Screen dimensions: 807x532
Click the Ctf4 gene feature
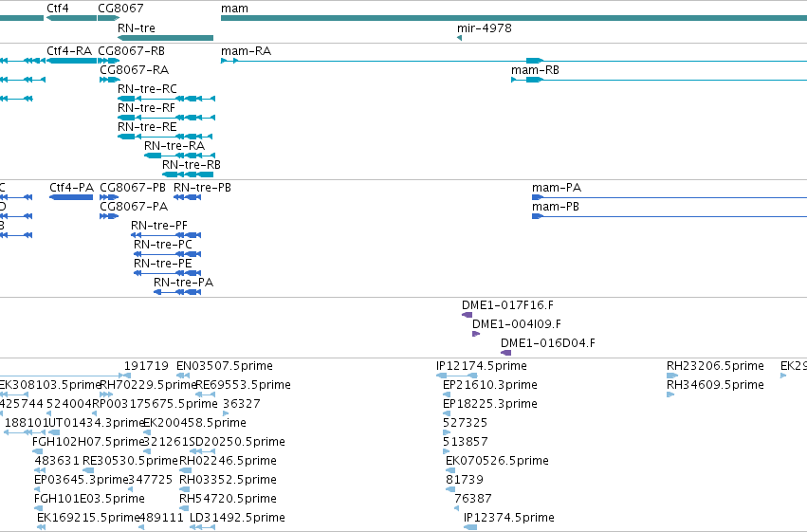71,18
